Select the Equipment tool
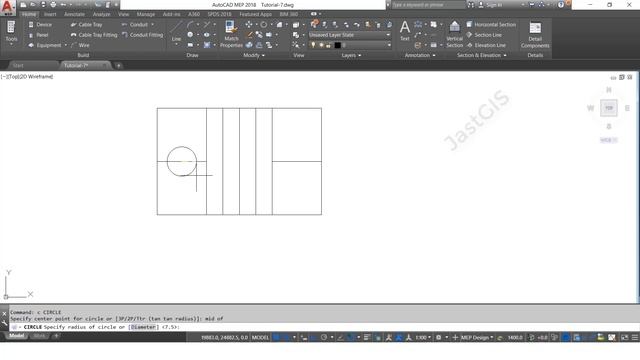 point(44,45)
